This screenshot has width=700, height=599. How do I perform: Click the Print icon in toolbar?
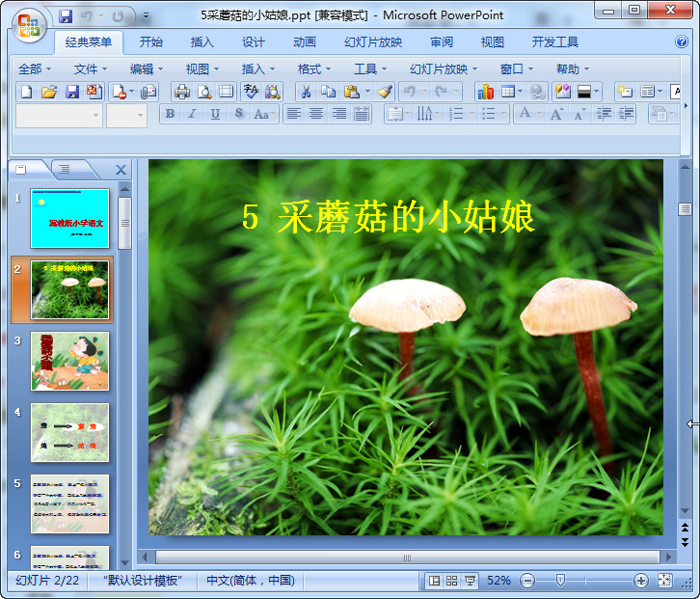pyautogui.click(x=181, y=92)
